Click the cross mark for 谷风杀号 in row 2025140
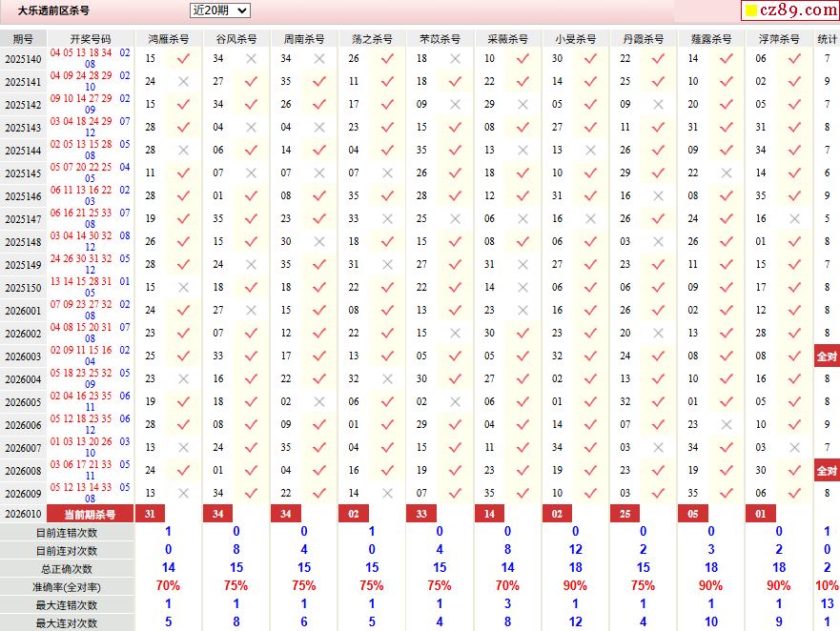This screenshot has width=840, height=631. pos(252,59)
